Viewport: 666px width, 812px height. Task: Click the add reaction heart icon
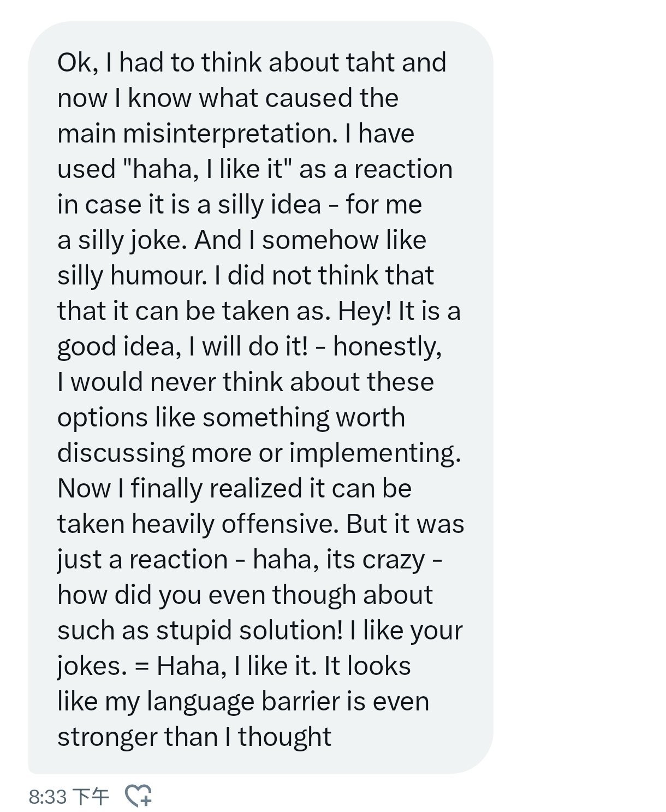(x=139, y=796)
